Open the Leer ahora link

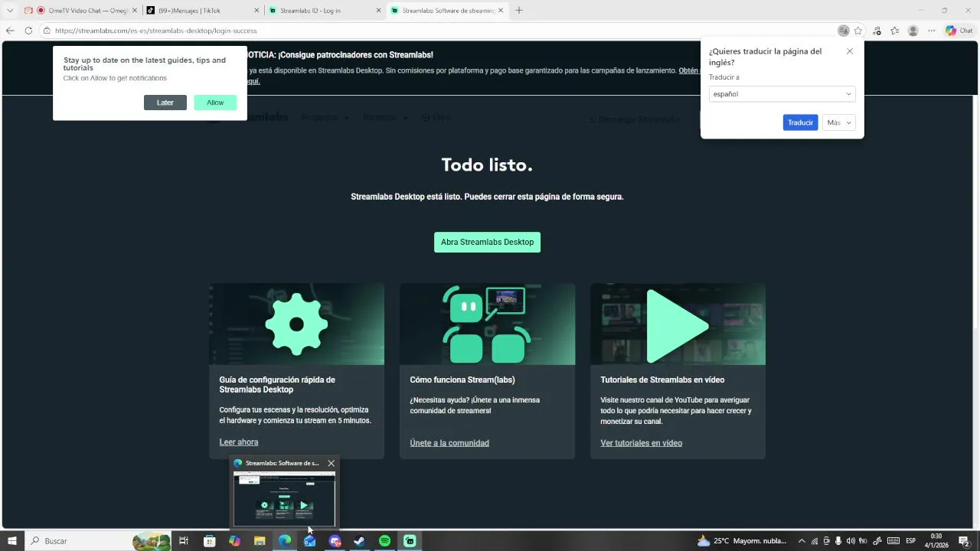coord(239,442)
